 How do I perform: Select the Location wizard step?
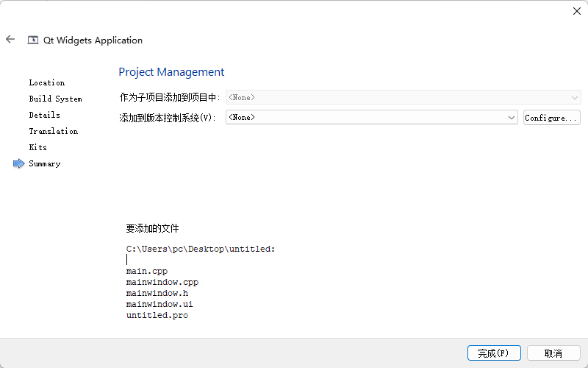(47, 82)
